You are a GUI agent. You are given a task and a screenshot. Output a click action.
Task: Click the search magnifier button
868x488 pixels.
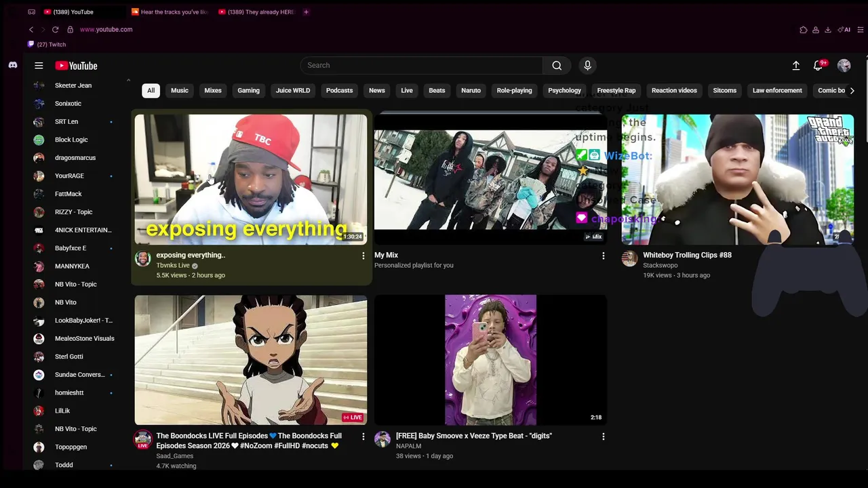557,65
